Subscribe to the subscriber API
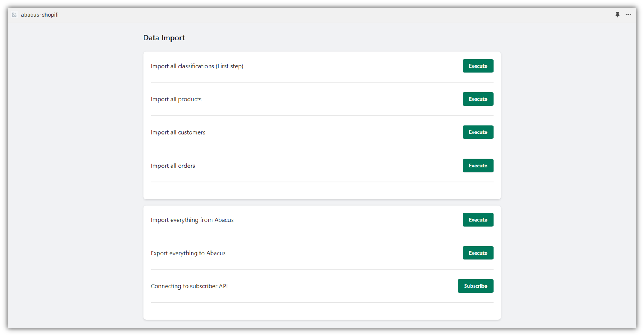Image resolution: width=644 pixels, height=336 pixels. click(475, 286)
